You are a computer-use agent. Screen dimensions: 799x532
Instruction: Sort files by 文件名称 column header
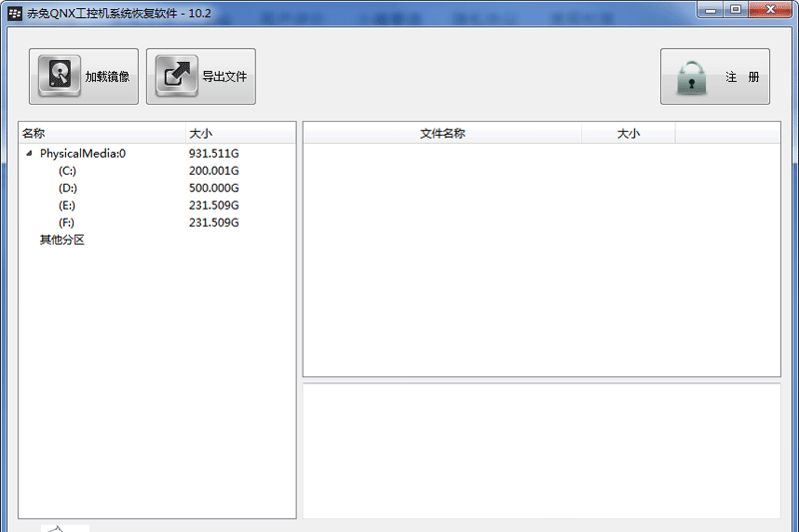tap(442, 133)
